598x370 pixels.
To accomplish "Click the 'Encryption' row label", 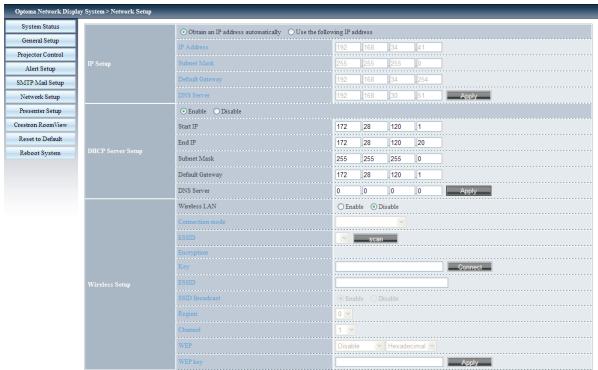I will coord(193,253).
